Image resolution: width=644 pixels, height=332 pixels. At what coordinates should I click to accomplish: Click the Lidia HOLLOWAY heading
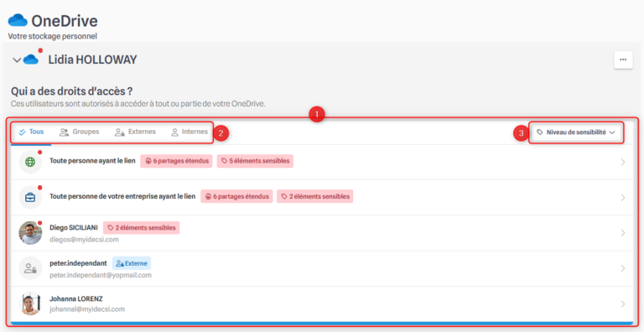click(x=92, y=60)
